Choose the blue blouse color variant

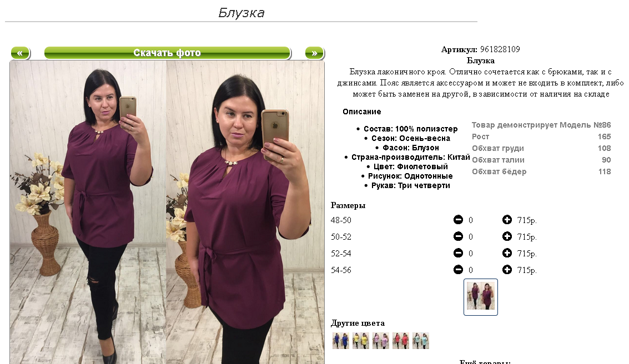[340, 341]
